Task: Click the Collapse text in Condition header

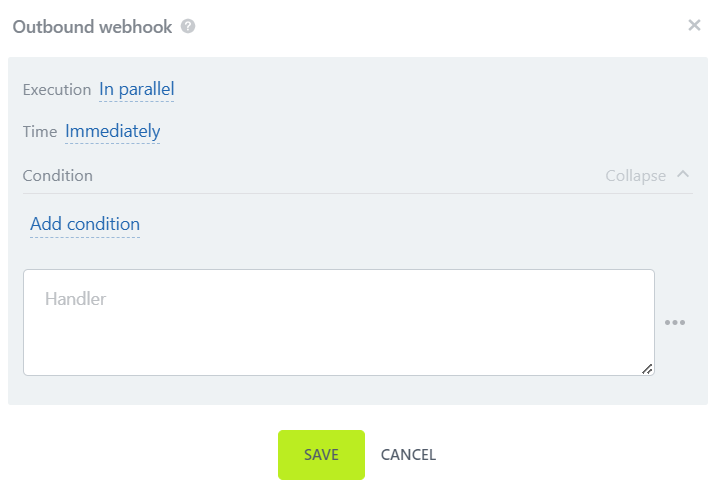Action: tap(635, 175)
